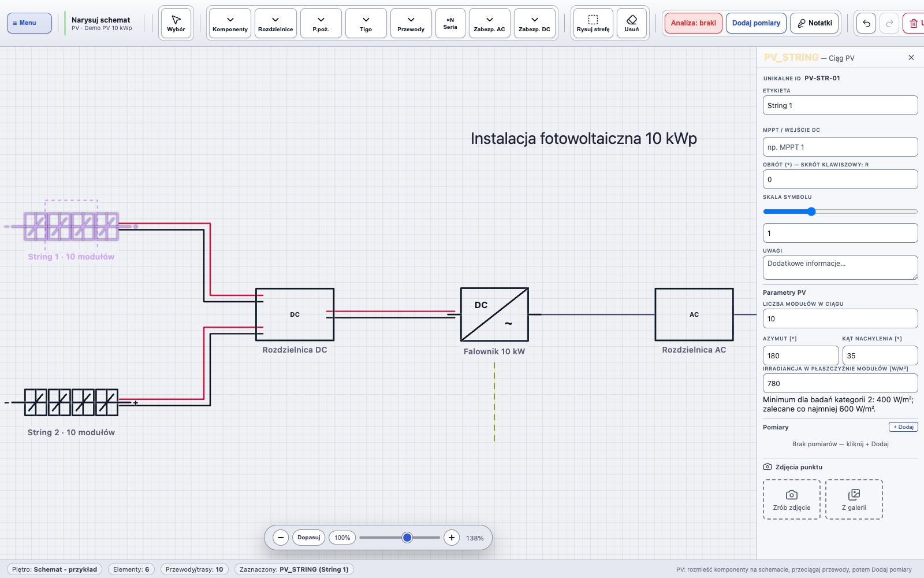
Task: Expand the Zabezp. DC dropdown
Action: coord(535,23)
